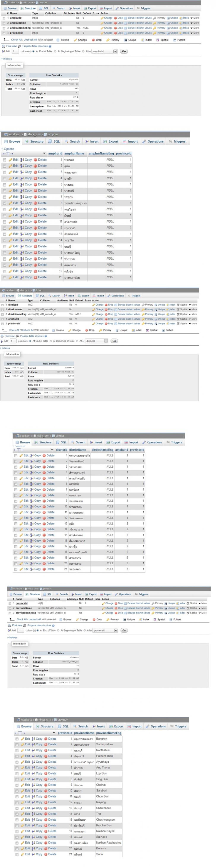This screenshot has height=868, width=216.
Task: Click Spatial icon in amphur structure footer
Action: pos(157,40)
